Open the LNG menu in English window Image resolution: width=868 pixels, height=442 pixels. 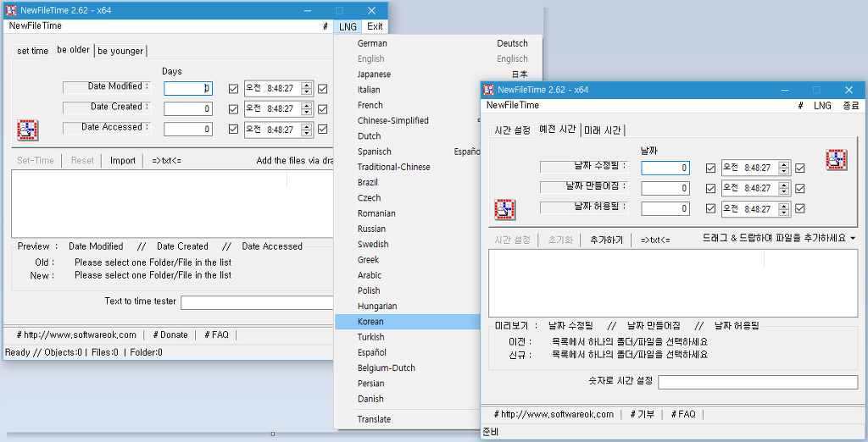pos(348,26)
